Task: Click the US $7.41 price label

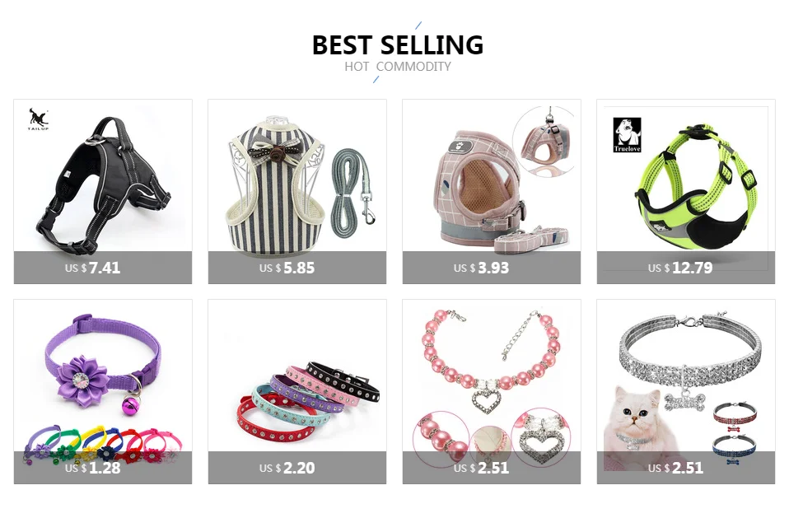Action: pyautogui.click(x=92, y=268)
